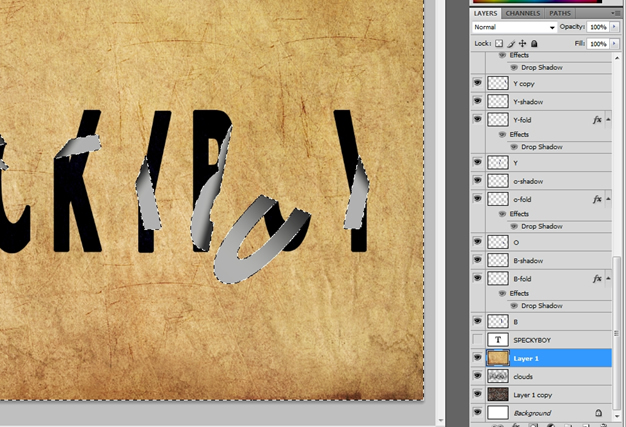Click the T thumbnail of SPECKYBOY layer
Image resolution: width=626 pixels, height=427 pixels.
click(x=498, y=340)
